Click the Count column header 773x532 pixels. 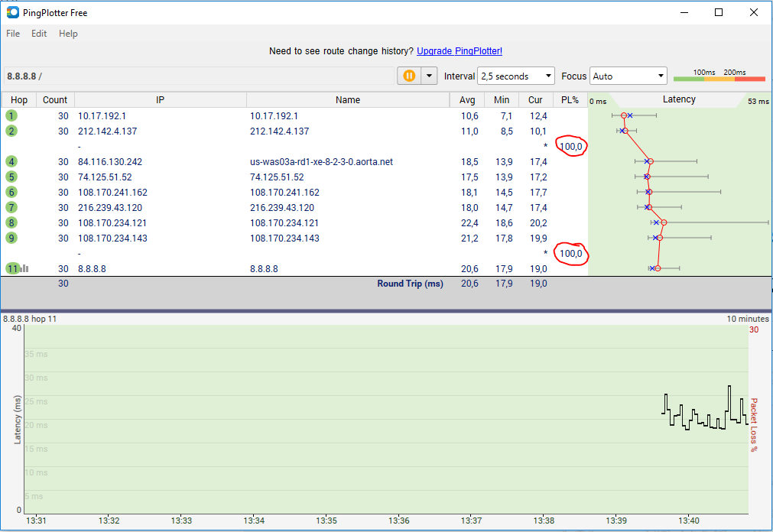click(55, 99)
